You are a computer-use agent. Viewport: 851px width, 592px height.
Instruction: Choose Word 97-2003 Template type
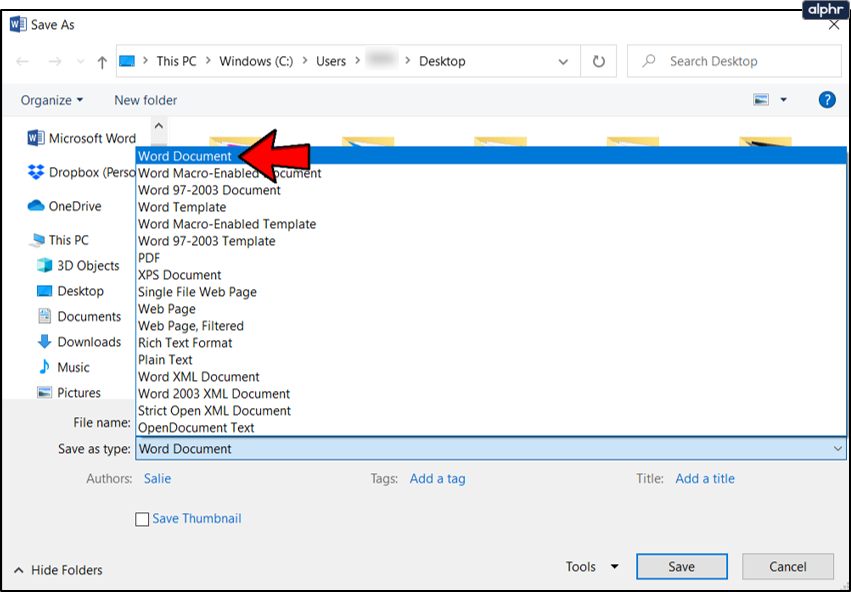click(x=491, y=241)
